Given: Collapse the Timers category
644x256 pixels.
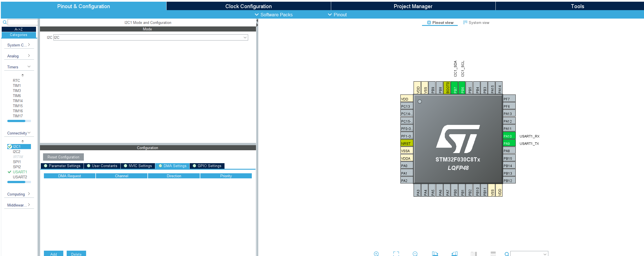Looking at the screenshot, I should pos(29,66).
